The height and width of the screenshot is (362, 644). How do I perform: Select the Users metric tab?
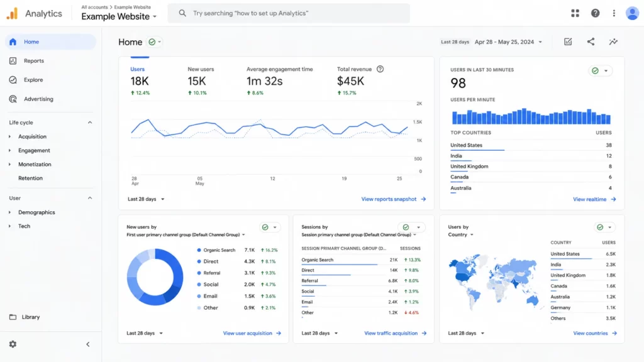click(x=140, y=80)
